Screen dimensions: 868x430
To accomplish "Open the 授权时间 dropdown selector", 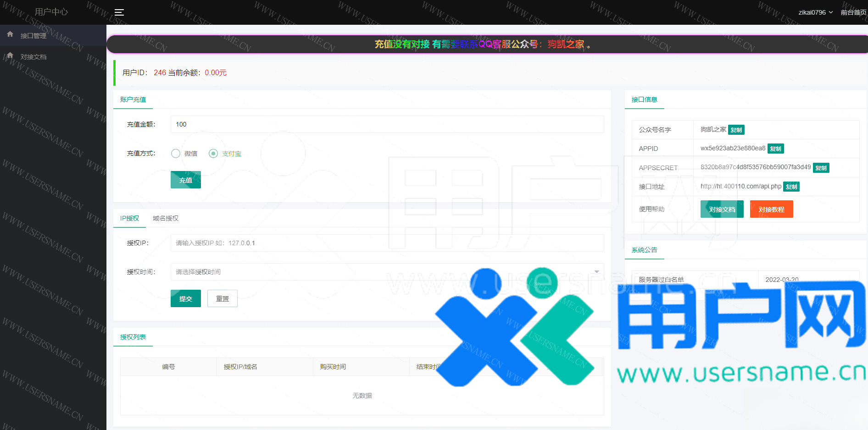I will pos(387,272).
